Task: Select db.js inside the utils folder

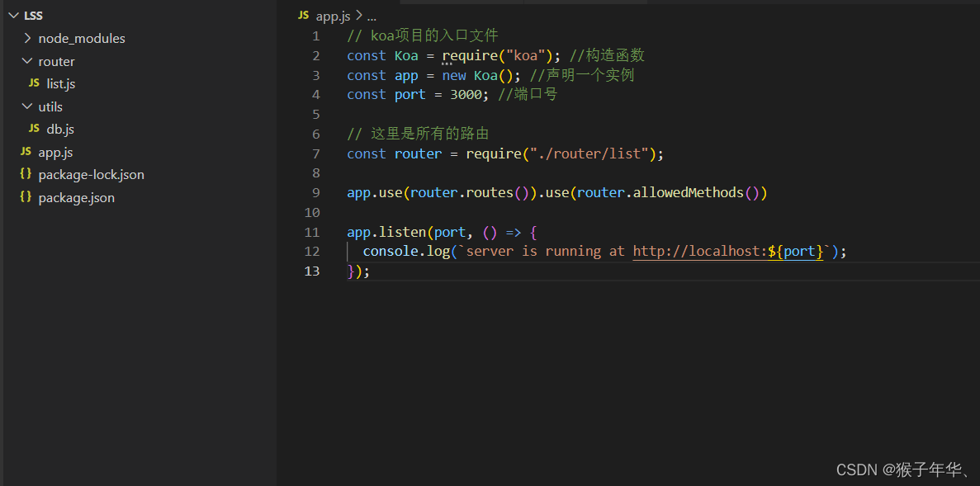Action: point(59,129)
